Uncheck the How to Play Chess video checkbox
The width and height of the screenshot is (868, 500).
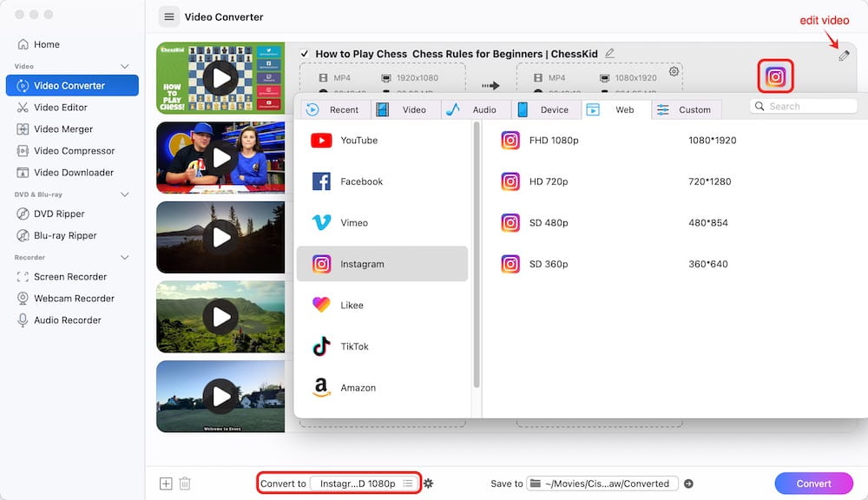tap(304, 54)
